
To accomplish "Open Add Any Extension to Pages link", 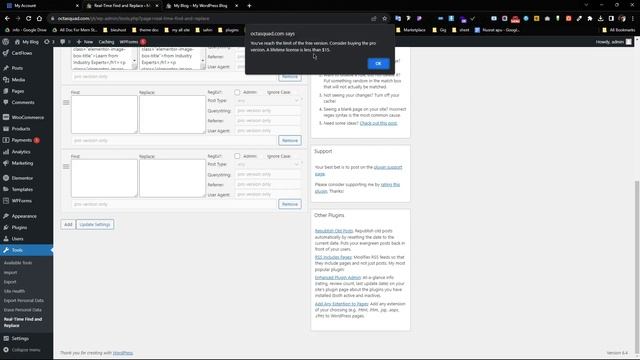I will [342, 304].
